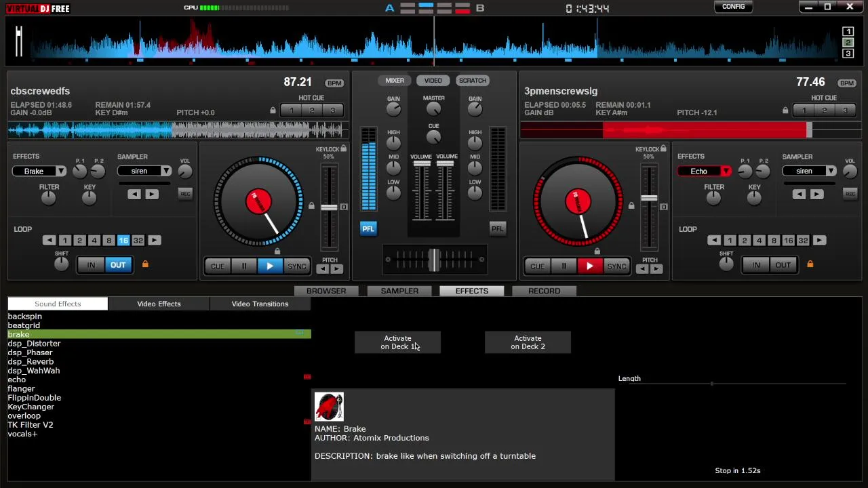The height and width of the screenshot is (488, 868).
Task: Select the echo effect in the list
Action: [x=17, y=380]
